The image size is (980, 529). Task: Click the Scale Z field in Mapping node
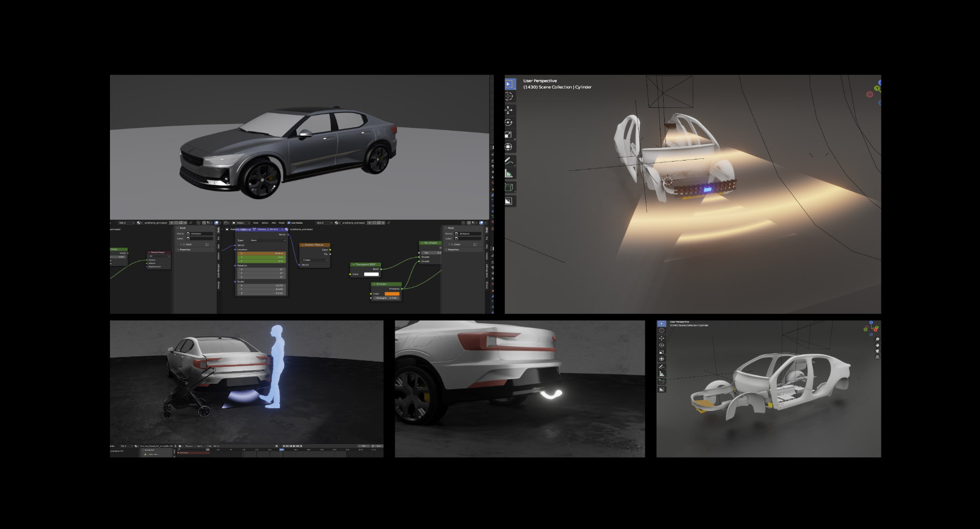(262, 293)
